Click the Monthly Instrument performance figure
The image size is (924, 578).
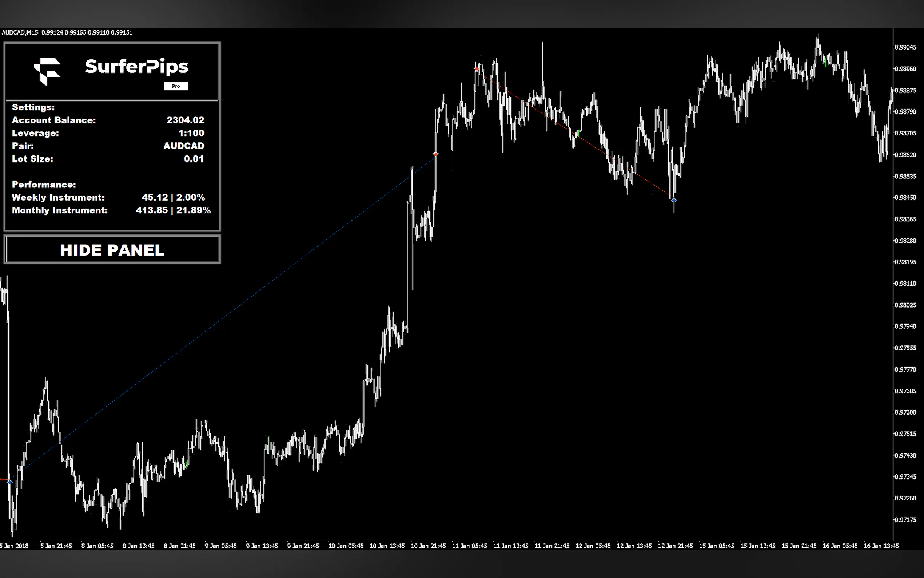(173, 210)
